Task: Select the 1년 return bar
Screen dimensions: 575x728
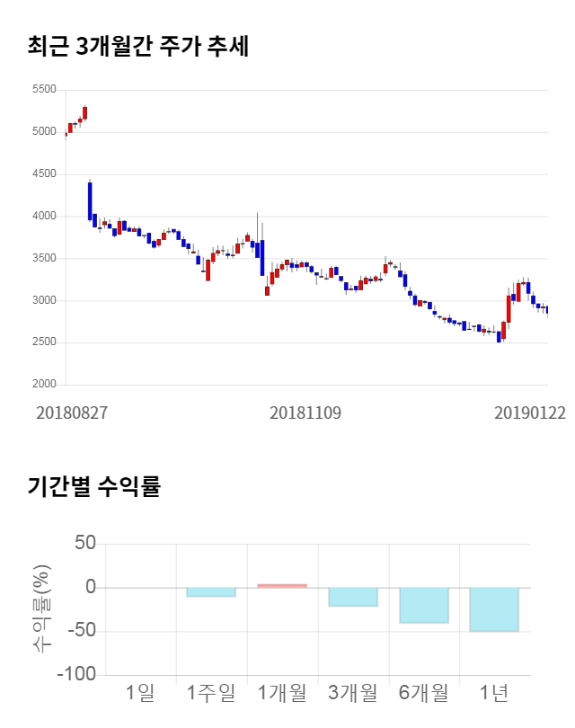Action: 495,609
